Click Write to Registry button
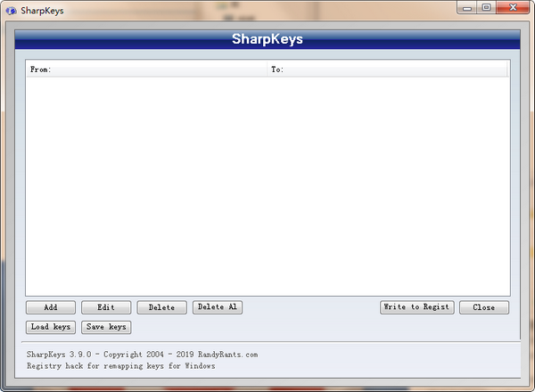The image size is (535, 392). [417, 307]
